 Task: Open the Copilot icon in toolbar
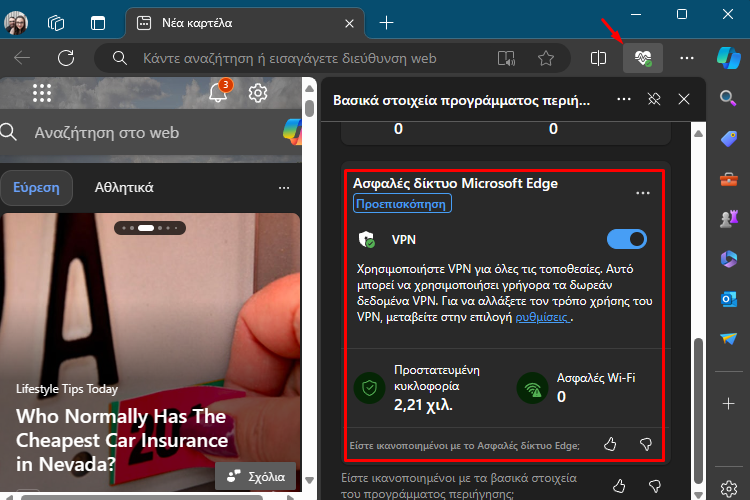(x=728, y=58)
